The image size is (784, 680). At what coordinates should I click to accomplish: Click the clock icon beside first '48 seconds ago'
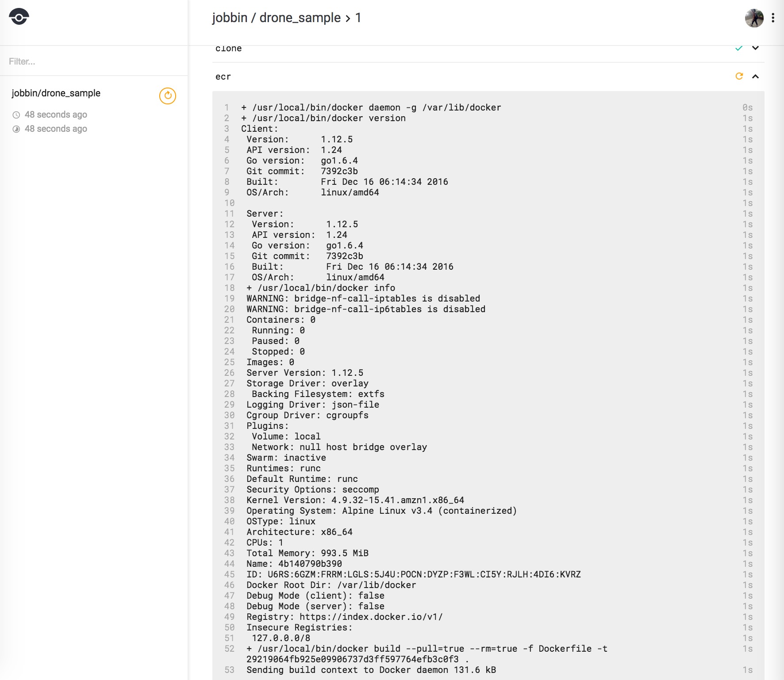pos(16,115)
